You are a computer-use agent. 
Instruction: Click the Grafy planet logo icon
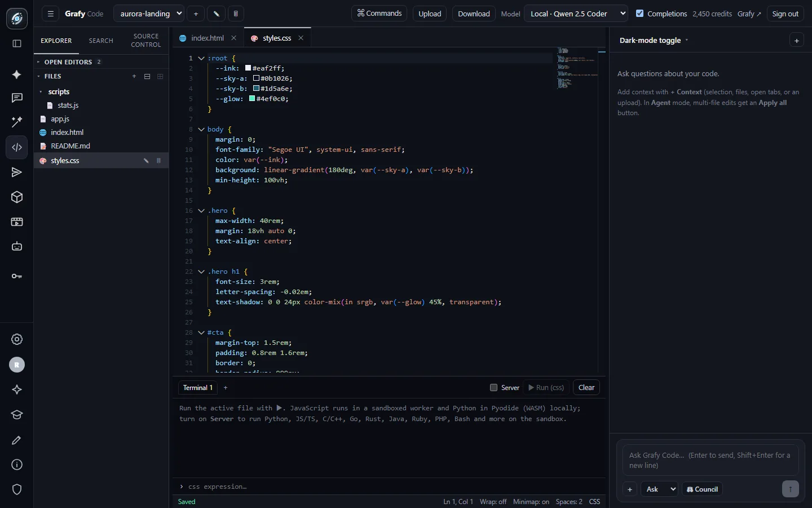(17, 19)
